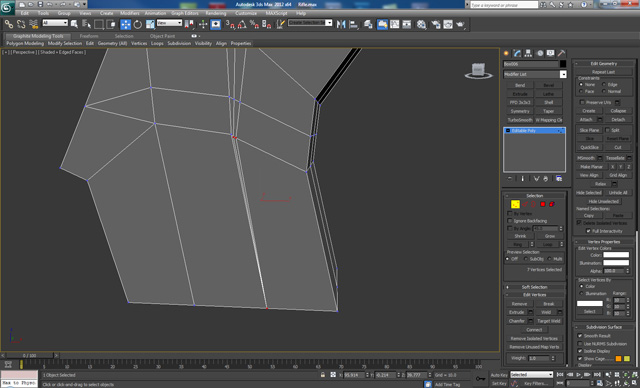Open the Motion command panel tab

tap(540, 53)
